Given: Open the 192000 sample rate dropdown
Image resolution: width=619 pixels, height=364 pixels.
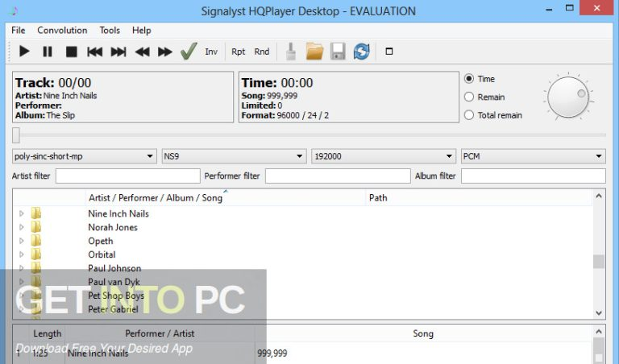Looking at the screenshot, I should (384, 156).
